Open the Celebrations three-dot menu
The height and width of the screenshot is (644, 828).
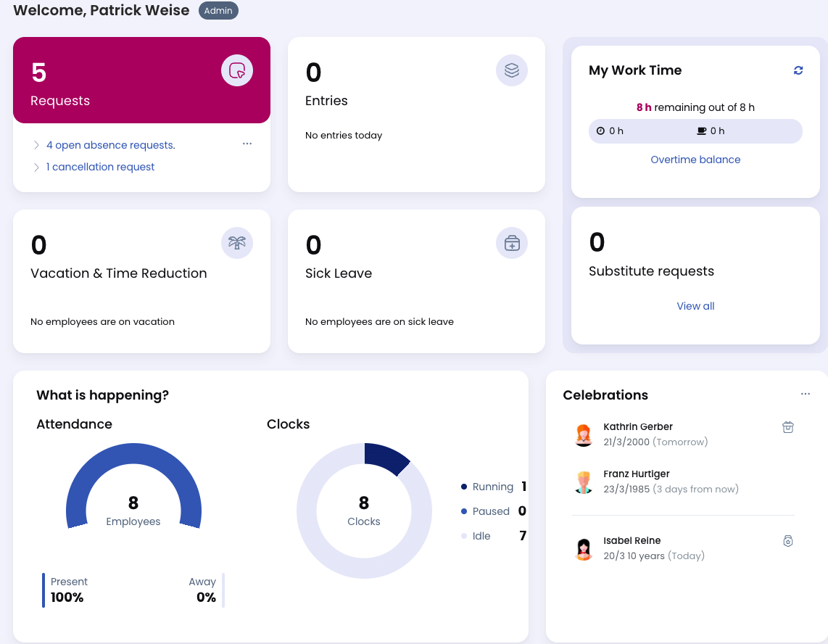(x=806, y=394)
